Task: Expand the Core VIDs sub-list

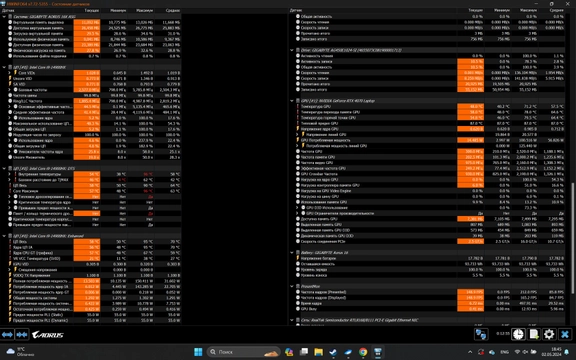Action: pyautogui.click(x=10, y=73)
